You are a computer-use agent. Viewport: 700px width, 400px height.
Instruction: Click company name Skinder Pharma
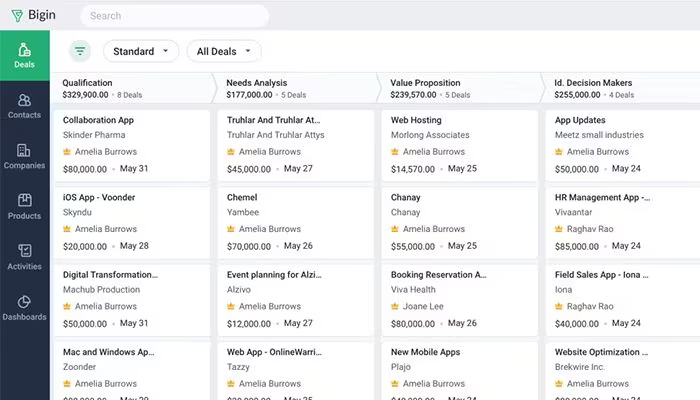[94, 135]
